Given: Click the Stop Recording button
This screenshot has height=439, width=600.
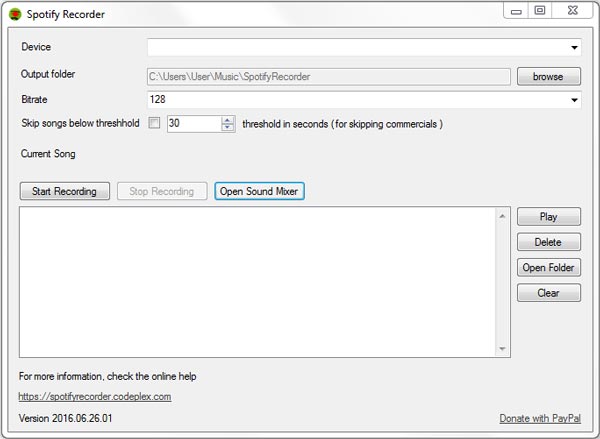Looking at the screenshot, I should click(162, 191).
